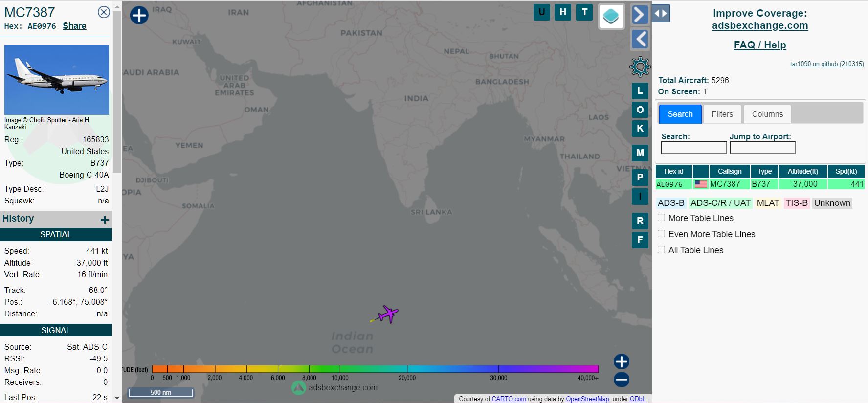Screen dimensions: 868x403
Task: Click the left chevron sidebar button
Action: (x=640, y=39)
